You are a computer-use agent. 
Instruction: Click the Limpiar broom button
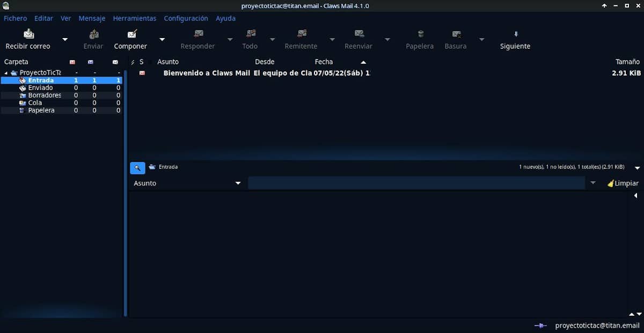(x=623, y=183)
